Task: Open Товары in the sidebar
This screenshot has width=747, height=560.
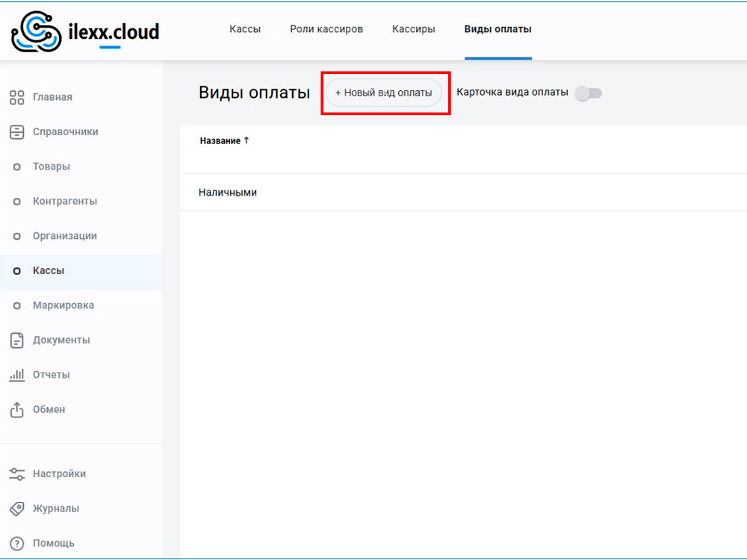Action: click(x=52, y=167)
